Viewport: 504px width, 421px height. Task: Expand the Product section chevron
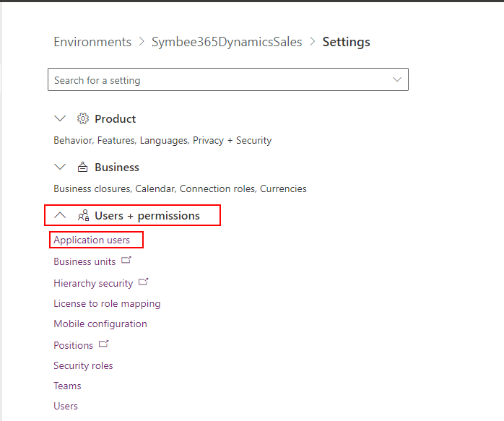coord(60,118)
